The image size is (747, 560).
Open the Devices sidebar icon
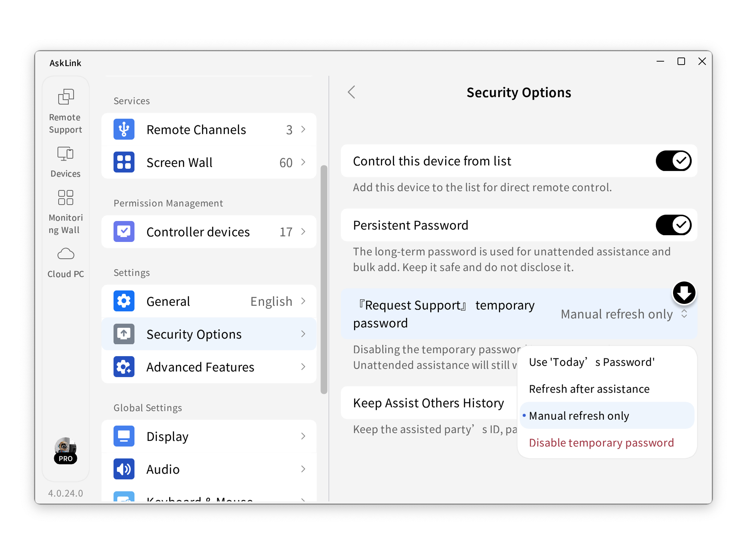[x=66, y=153]
